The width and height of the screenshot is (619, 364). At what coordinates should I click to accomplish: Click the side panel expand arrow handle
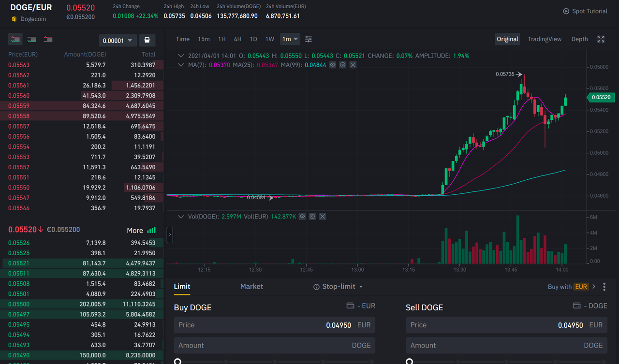coord(170,235)
